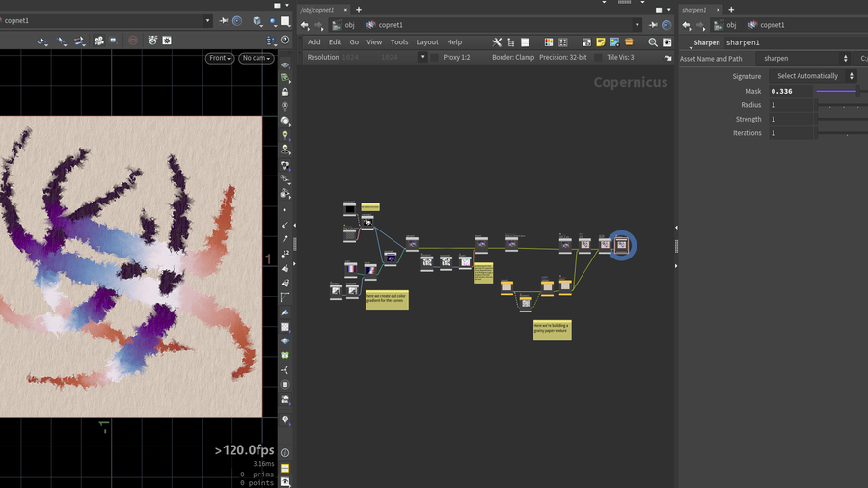This screenshot has width=868, height=488.
Task: Click the obj path button in parameter pane
Action: [725, 25]
